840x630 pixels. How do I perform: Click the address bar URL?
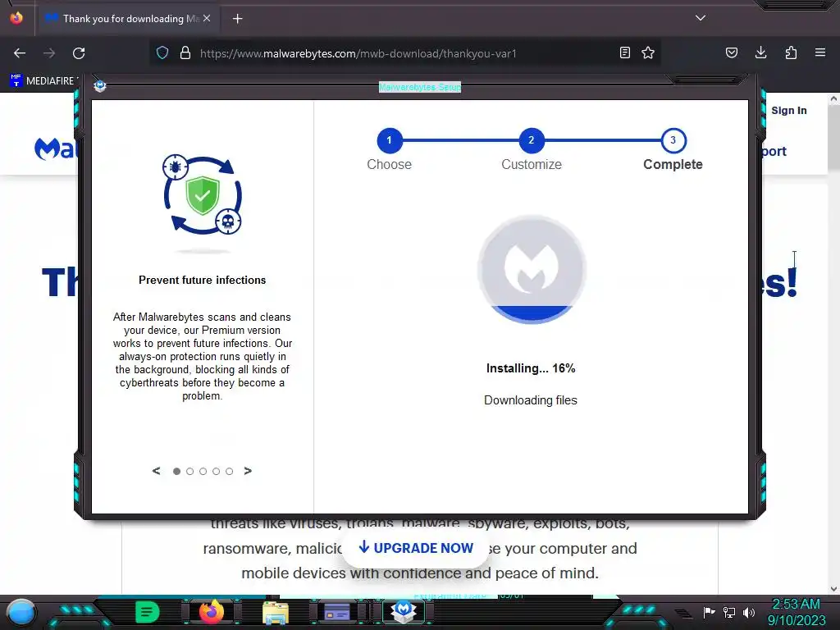tap(358, 53)
